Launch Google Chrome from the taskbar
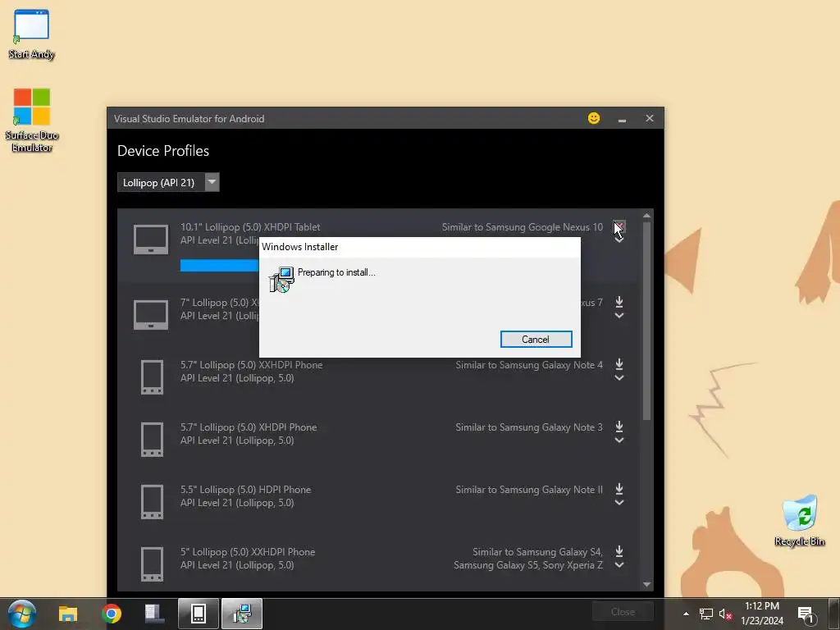The width and height of the screenshot is (840, 630). click(x=111, y=614)
